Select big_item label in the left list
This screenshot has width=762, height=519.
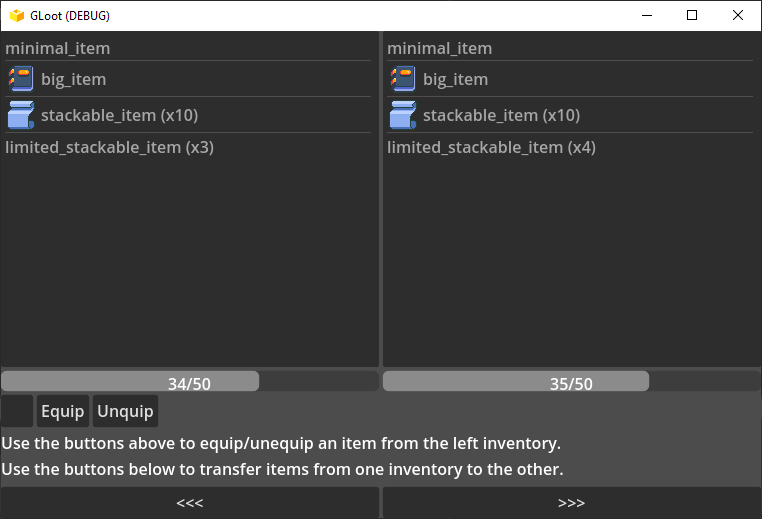[x=73, y=79]
